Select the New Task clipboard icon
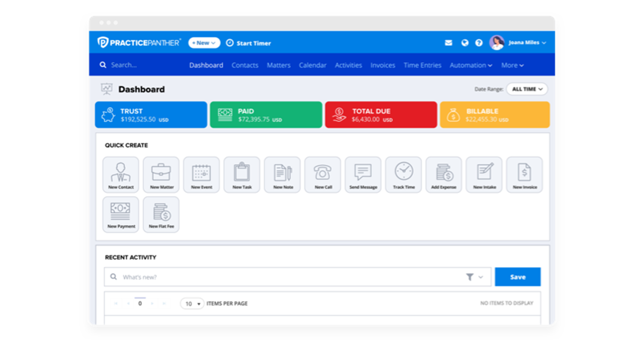Image resolution: width=644 pixels, height=362 pixels. [x=242, y=174]
